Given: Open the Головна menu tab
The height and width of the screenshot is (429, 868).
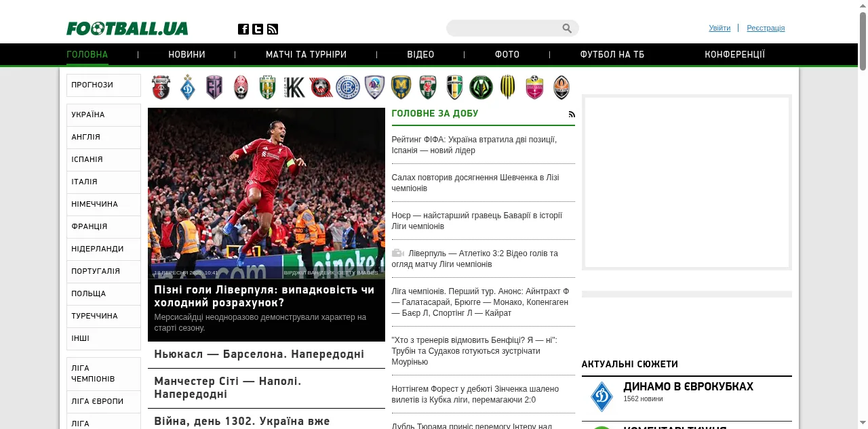Looking at the screenshot, I should click(87, 55).
